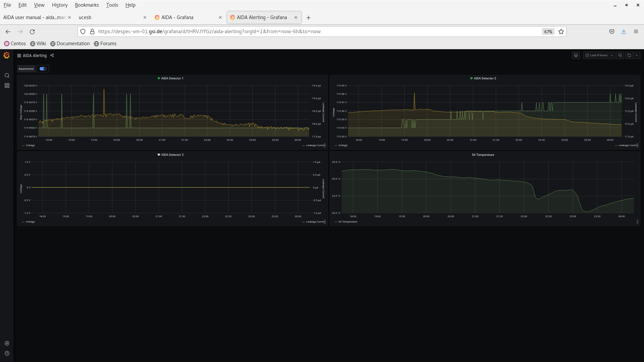The image size is (644, 362).
Task: Click the tracking protection shield icon
Action: coord(83,32)
